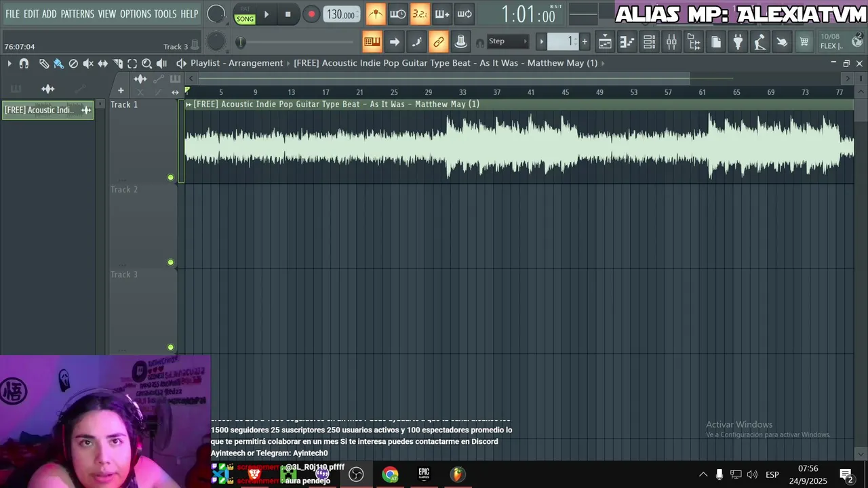Start playback with Play button
This screenshot has height=488, width=868.
pyautogui.click(x=267, y=14)
